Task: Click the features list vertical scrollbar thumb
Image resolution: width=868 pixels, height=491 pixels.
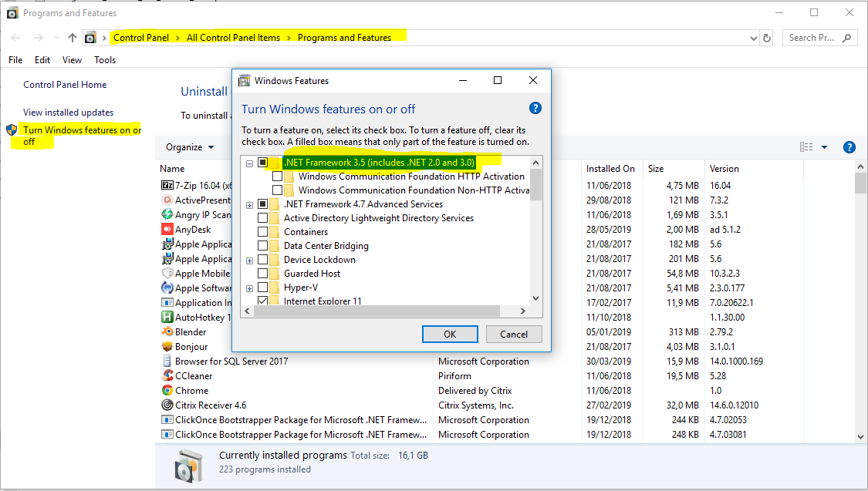Action: tap(535, 184)
